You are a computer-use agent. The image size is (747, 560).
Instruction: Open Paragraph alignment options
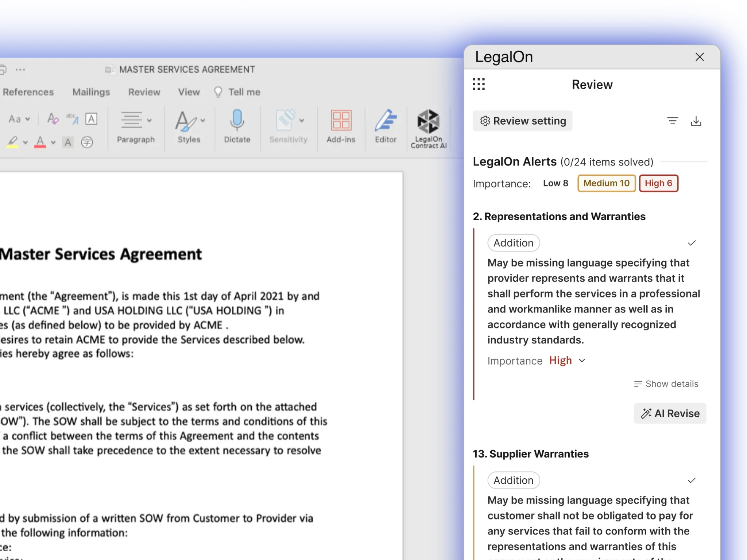pos(136,126)
